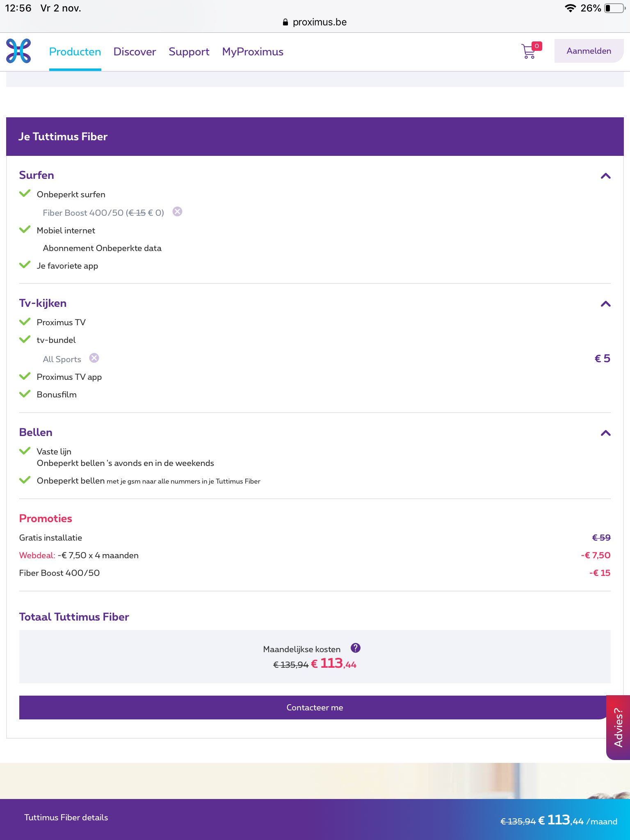Collapse the Surfen section
This screenshot has width=630, height=840.
605,176
